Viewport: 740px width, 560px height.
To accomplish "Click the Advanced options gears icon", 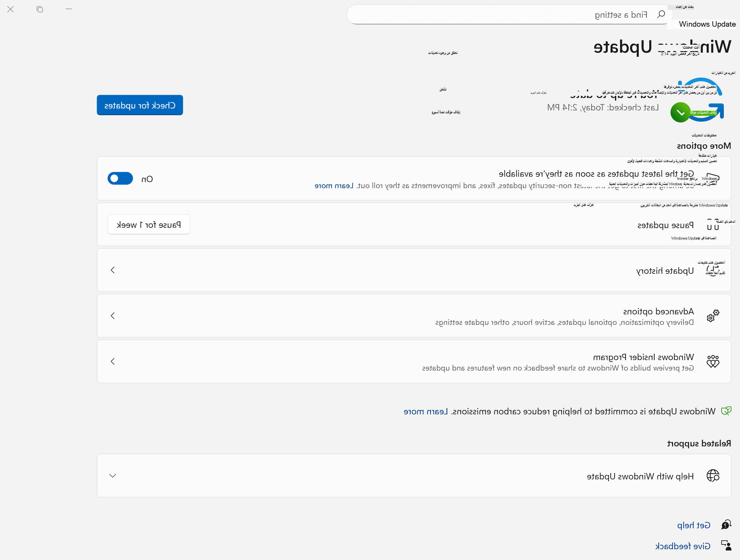I will (713, 316).
